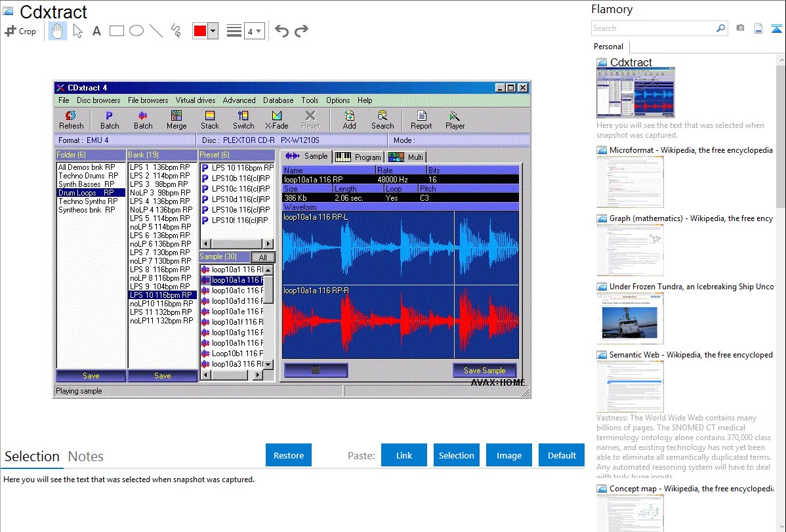This screenshot has height=532, width=786.
Task: Open the Personal tab in Flamory panel
Action: (608, 47)
